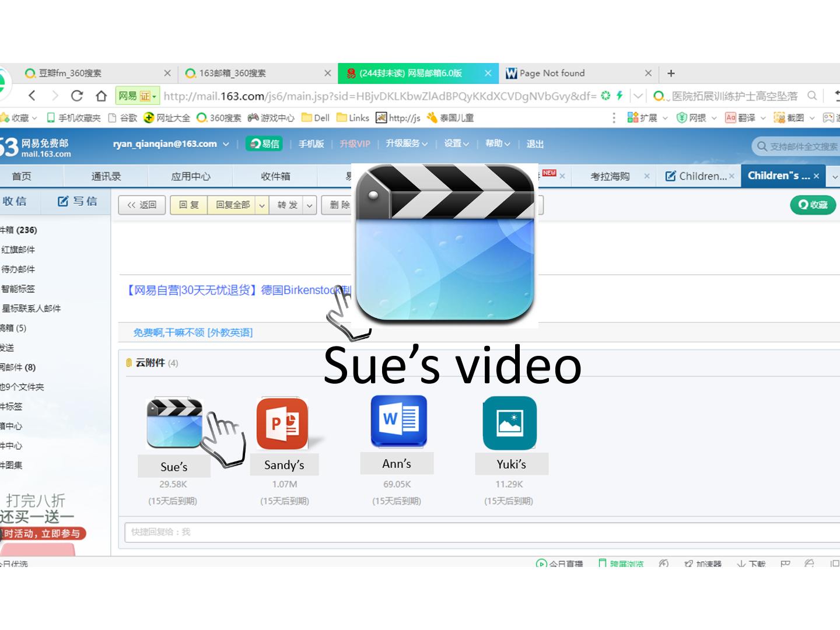Open the 收件箱 mail tab
This screenshot has height=630, width=840.
coord(275,176)
